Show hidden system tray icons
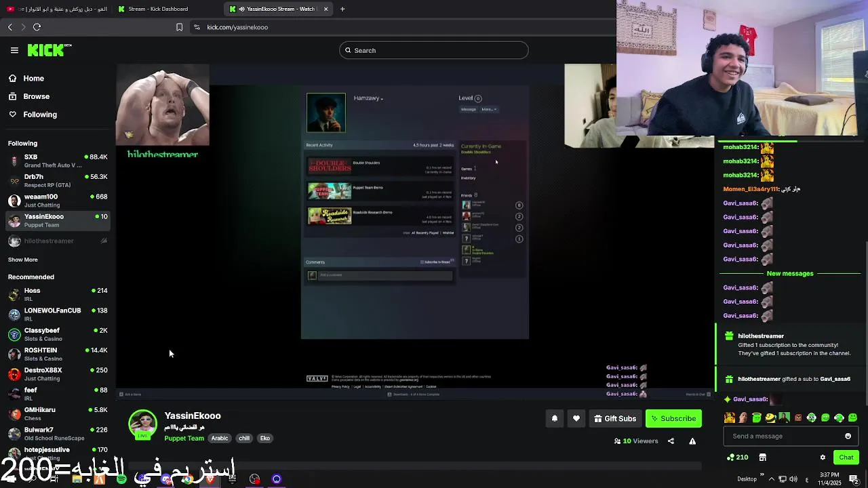Image resolution: width=868 pixels, height=488 pixels. click(771, 479)
